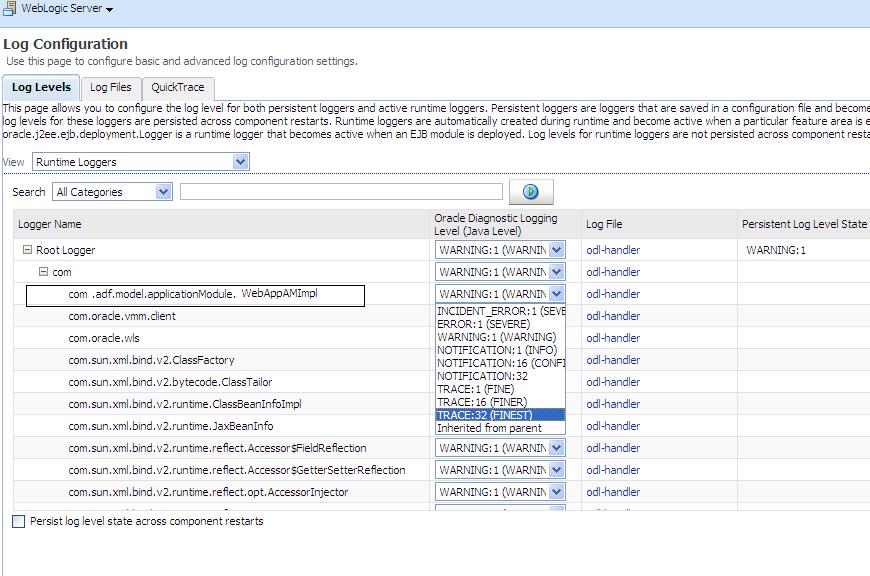Collapse the Root Logger tree node
Image resolution: width=870 pixels, height=576 pixels.
[26, 249]
